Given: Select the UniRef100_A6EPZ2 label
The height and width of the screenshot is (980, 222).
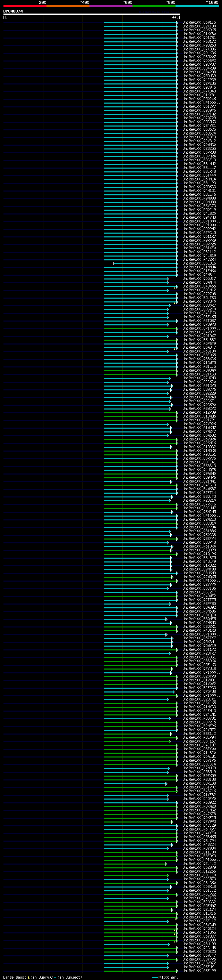Looking at the screenshot, I should pyautogui.click(x=199, y=894).
